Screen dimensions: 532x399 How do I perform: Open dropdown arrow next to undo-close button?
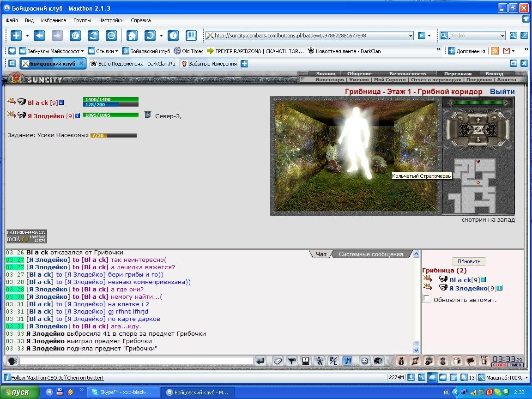click(161, 36)
